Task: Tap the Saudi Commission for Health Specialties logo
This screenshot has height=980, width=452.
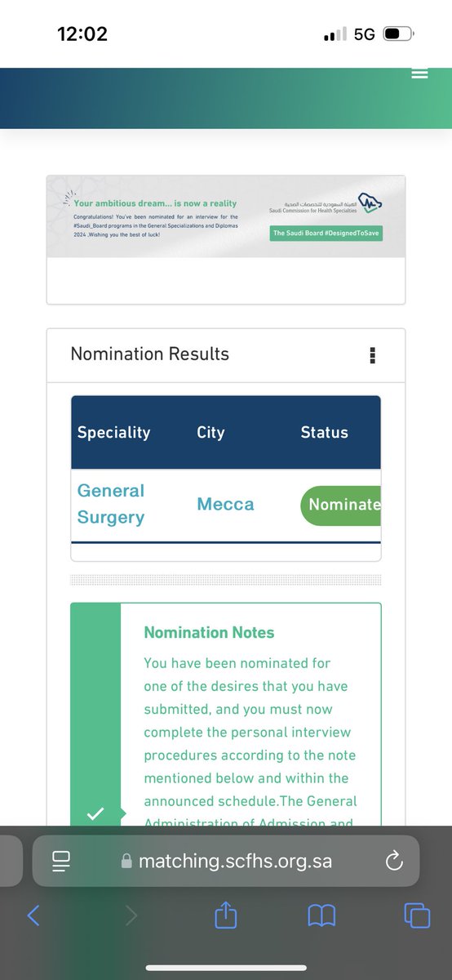Action: (x=326, y=204)
